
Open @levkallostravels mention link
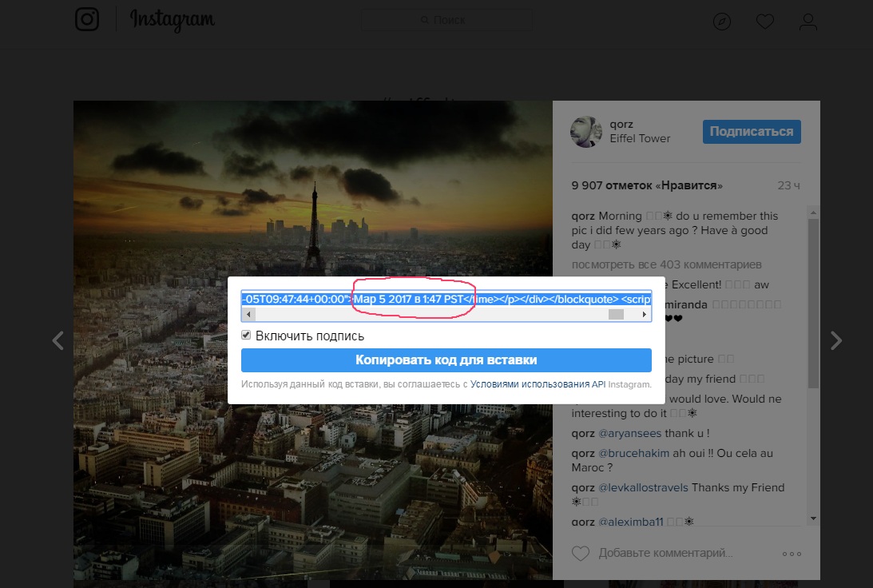click(643, 488)
